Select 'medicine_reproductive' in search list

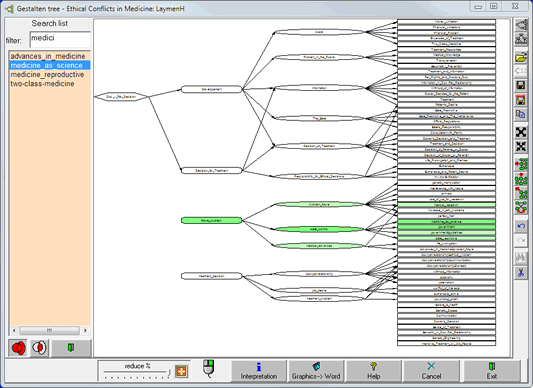tap(47, 74)
